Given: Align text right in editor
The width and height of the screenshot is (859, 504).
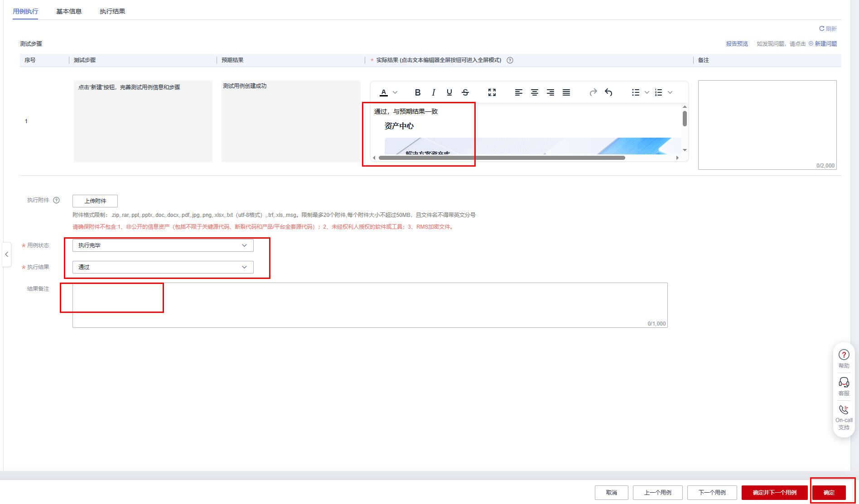Looking at the screenshot, I should [x=550, y=92].
